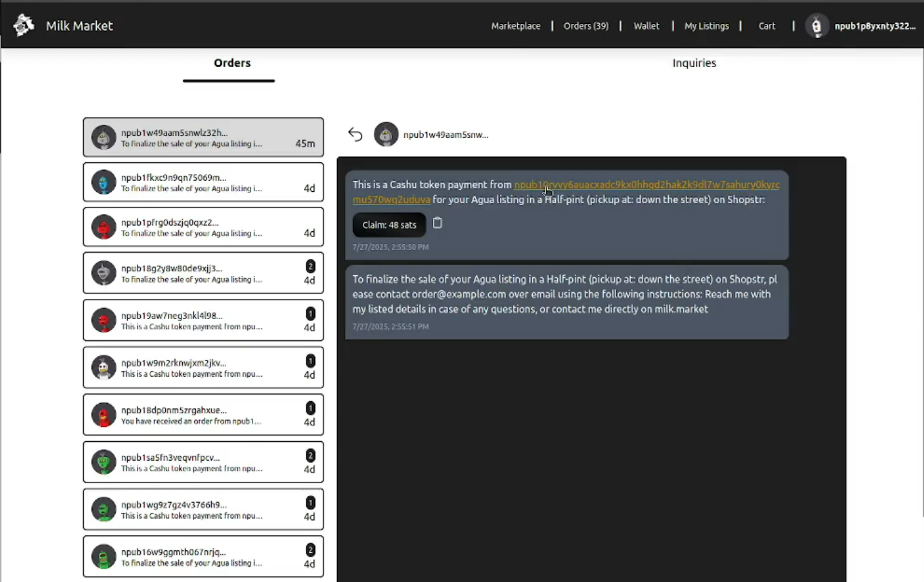Switch to the Inquiries tab
Viewport: 924px width, 582px height.
tap(693, 63)
